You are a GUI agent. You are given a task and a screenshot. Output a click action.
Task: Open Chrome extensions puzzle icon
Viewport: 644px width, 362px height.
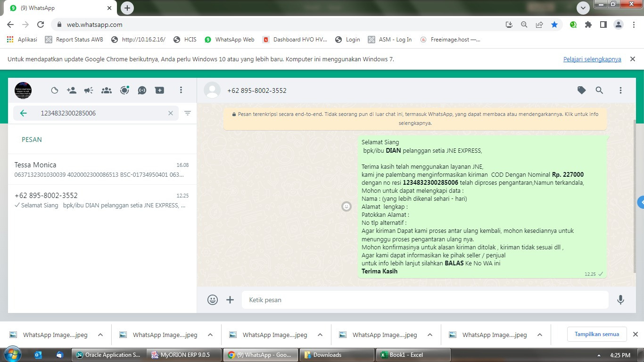(588, 25)
